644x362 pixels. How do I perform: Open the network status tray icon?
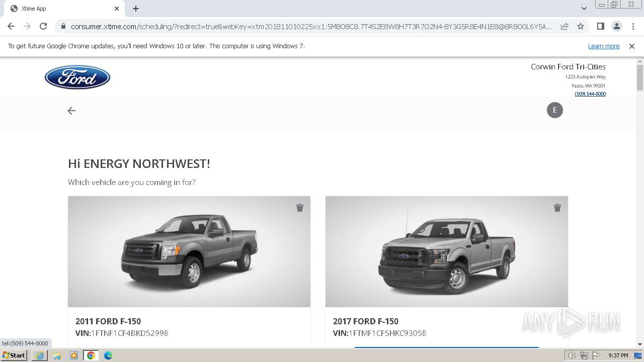click(584, 355)
